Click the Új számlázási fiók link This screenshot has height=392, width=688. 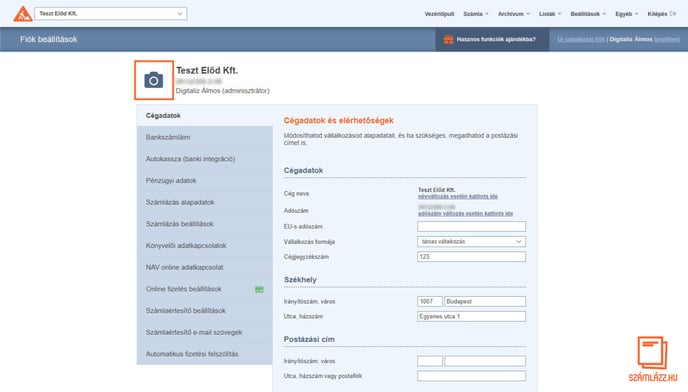pyautogui.click(x=581, y=40)
